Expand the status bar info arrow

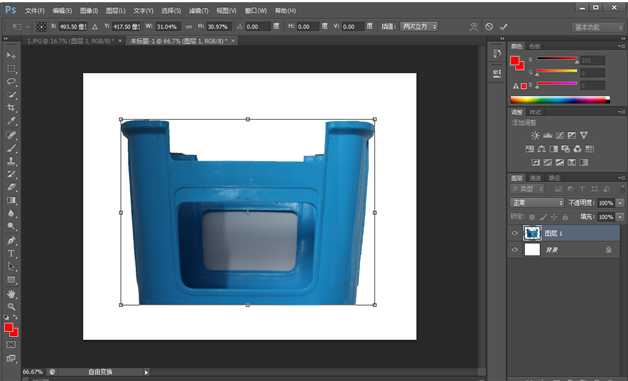click(146, 372)
